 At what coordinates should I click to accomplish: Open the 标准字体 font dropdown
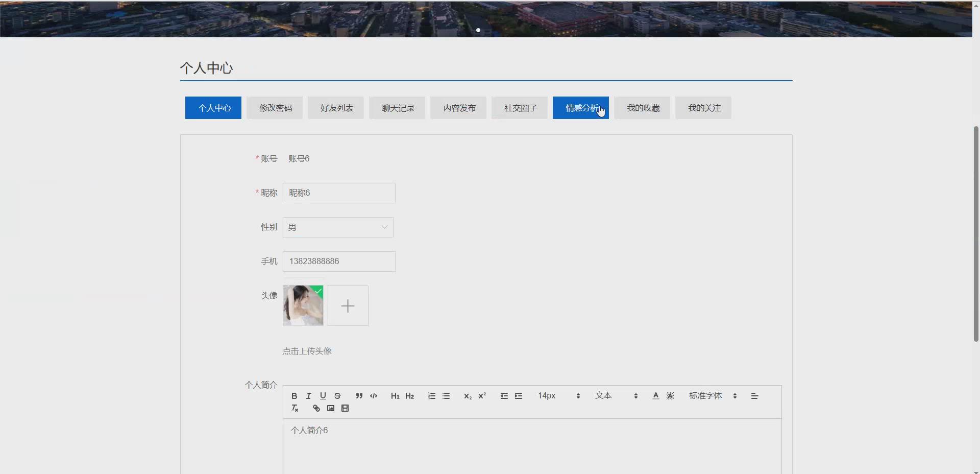(x=713, y=396)
